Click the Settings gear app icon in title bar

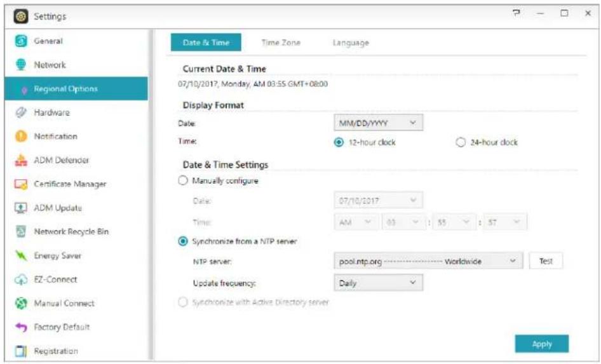(21, 16)
